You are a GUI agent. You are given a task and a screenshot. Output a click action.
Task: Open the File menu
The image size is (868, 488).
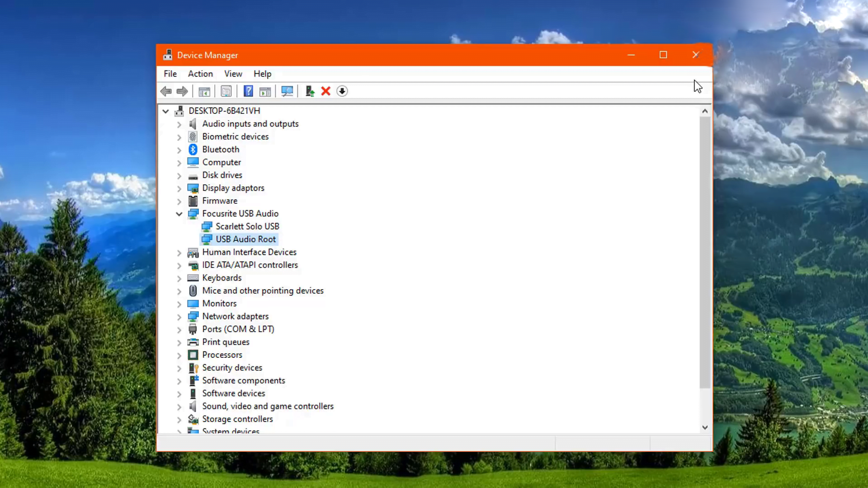(170, 74)
